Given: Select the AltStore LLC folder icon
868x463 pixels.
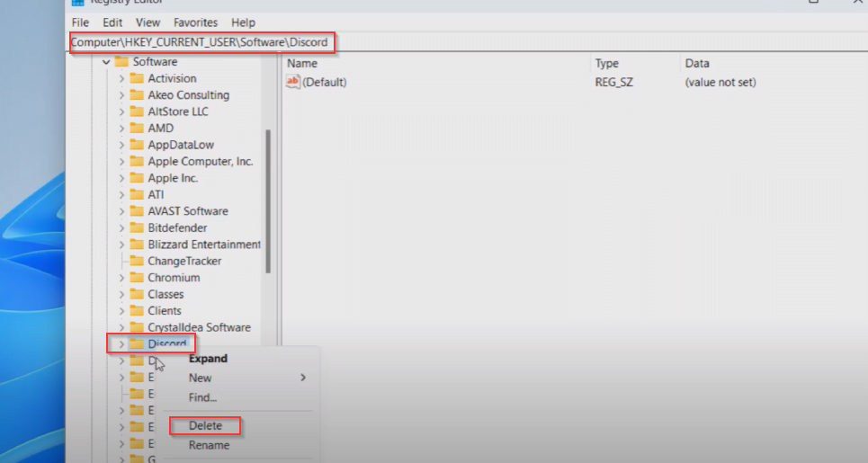Looking at the screenshot, I should click(137, 111).
